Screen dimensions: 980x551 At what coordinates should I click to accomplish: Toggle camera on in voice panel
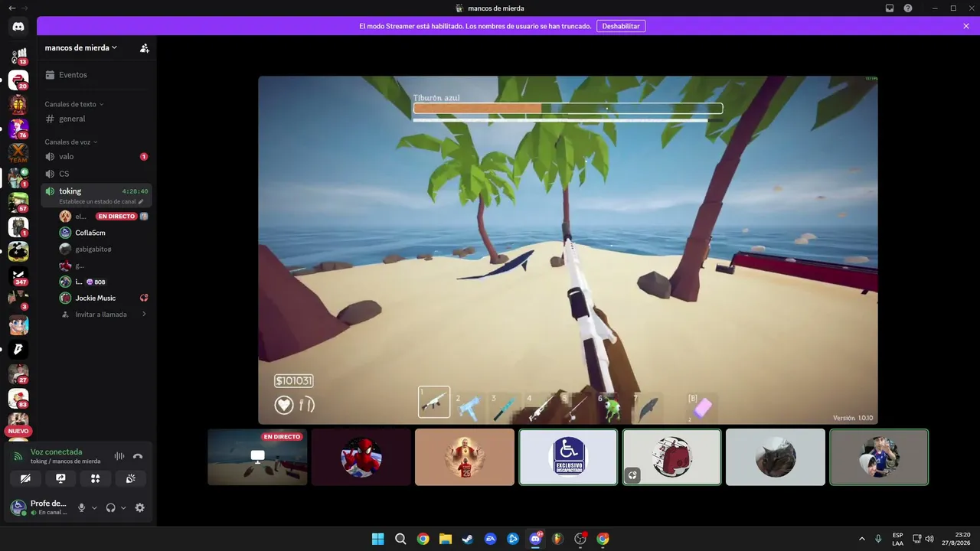click(x=25, y=478)
